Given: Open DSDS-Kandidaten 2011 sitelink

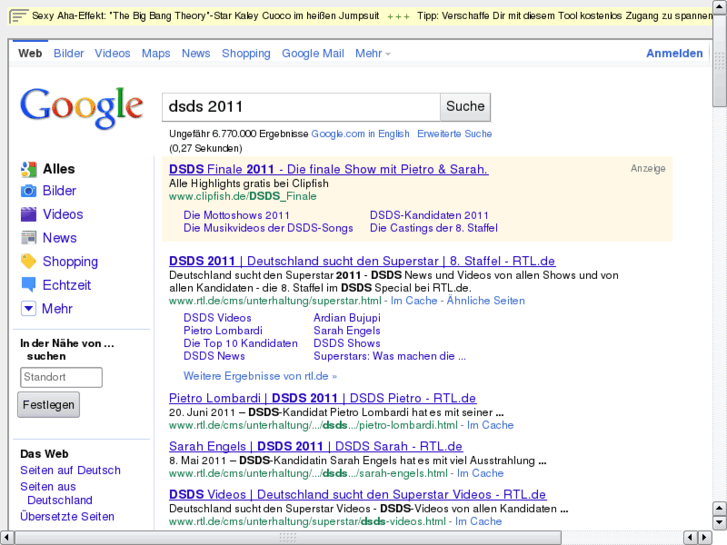Looking at the screenshot, I should 429,215.
